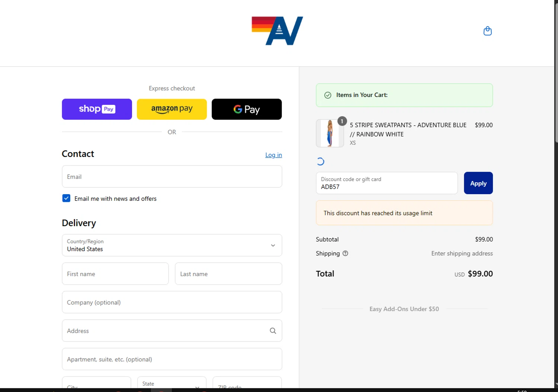
Task: Open the sweatpants product thumbnail
Action: tap(330, 133)
